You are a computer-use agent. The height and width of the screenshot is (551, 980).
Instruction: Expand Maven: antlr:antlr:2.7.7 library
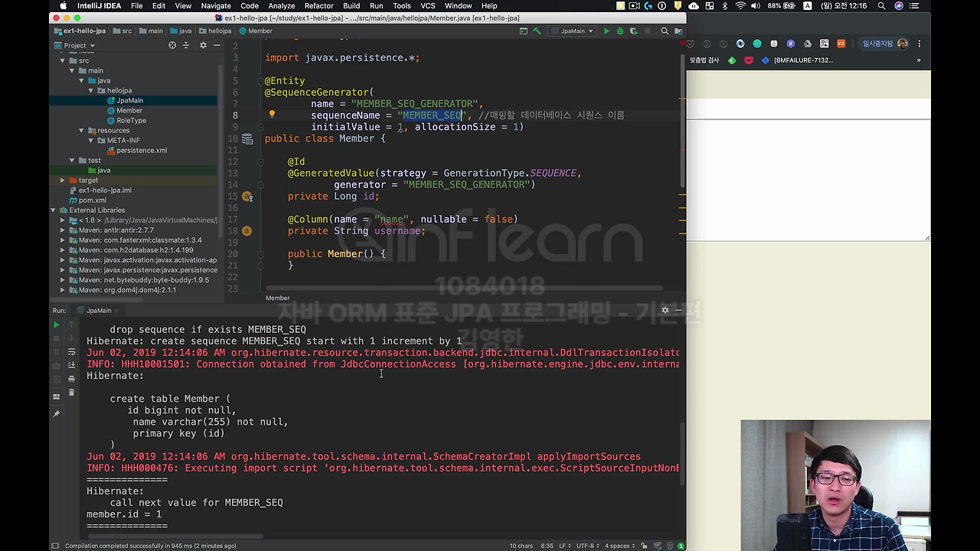click(63, 230)
